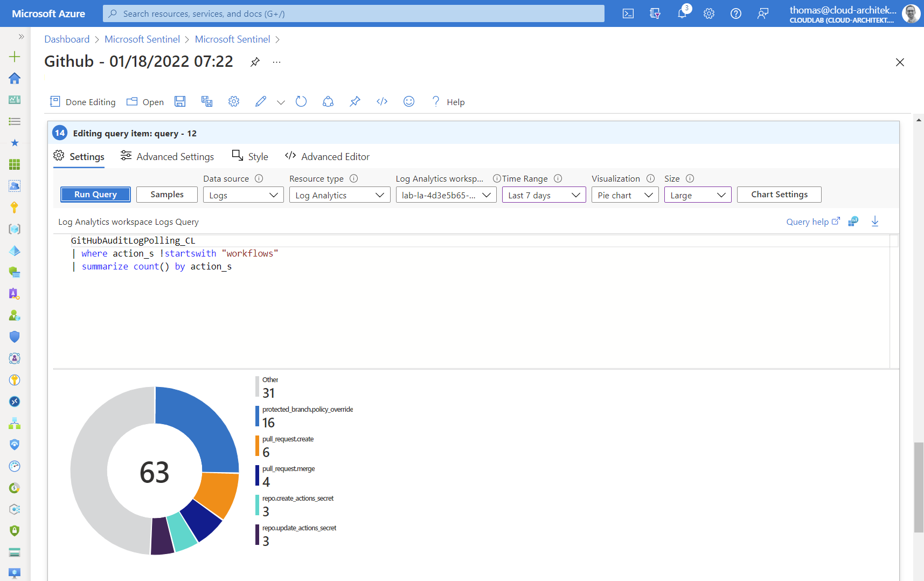Open the Directories and subscriptions filter icon

655,13
